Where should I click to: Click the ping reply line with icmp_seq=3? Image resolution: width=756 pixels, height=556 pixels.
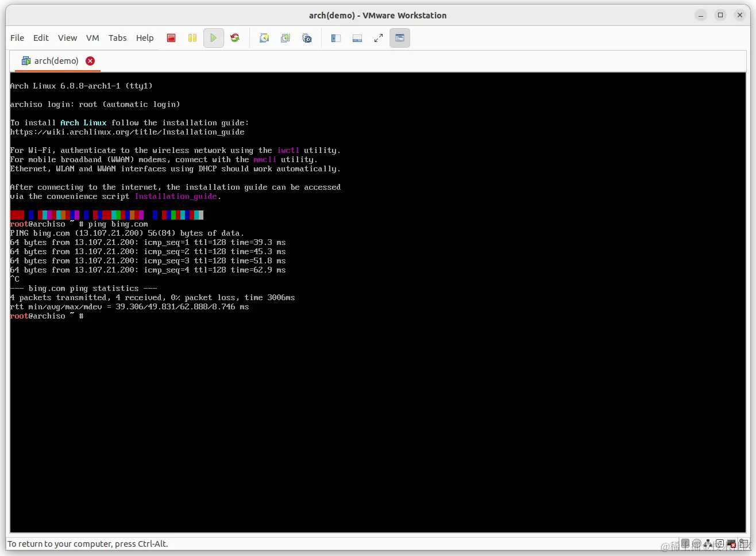point(148,261)
